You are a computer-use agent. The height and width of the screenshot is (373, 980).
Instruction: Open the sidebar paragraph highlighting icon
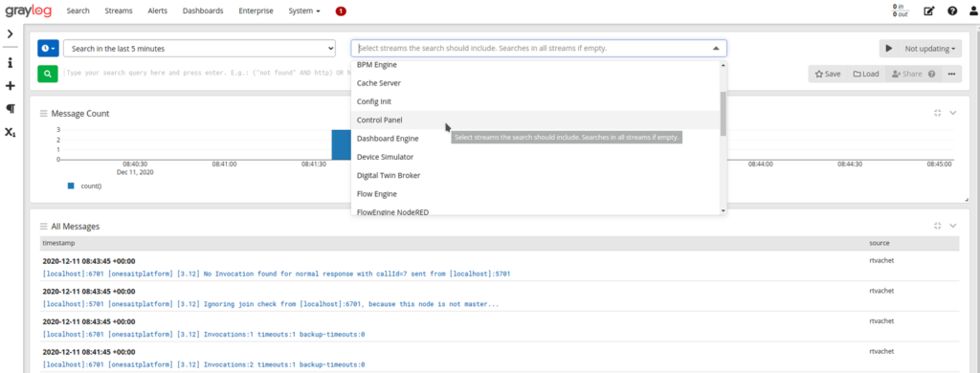click(10, 109)
